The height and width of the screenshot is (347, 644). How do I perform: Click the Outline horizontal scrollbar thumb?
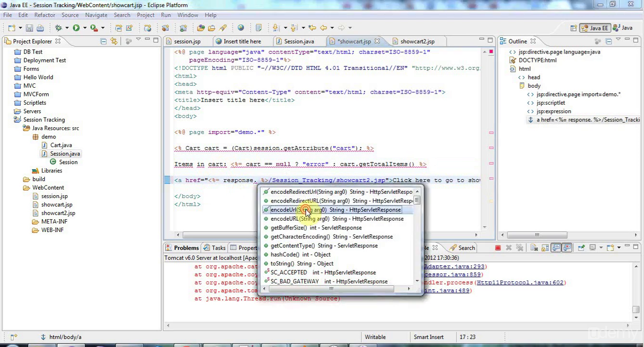pyautogui.click(x=537, y=235)
